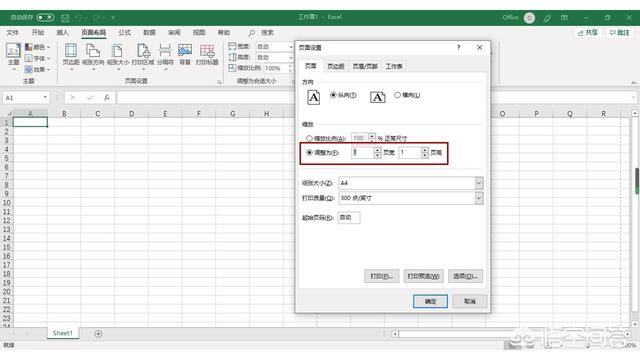Select the 缩放比例 (Adjust to) radio button
The height and width of the screenshot is (360, 640).
[x=309, y=138]
